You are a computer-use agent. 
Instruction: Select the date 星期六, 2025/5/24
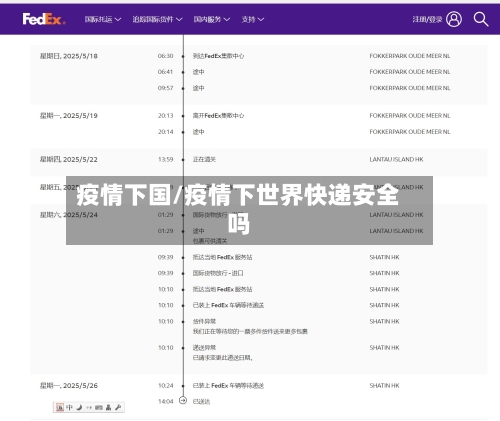click(69, 215)
